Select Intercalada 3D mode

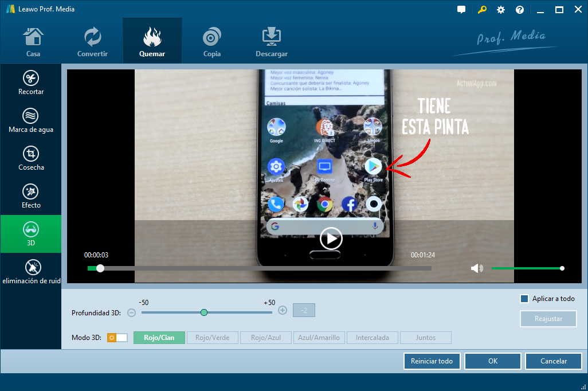point(373,338)
